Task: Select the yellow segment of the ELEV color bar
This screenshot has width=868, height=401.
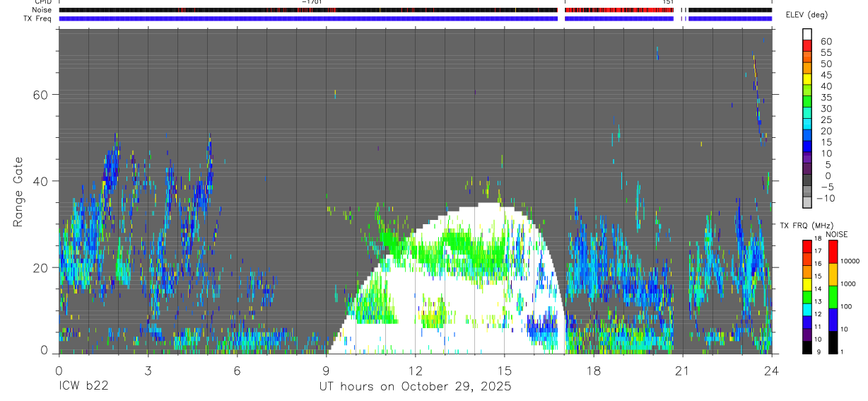Action: [807, 79]
